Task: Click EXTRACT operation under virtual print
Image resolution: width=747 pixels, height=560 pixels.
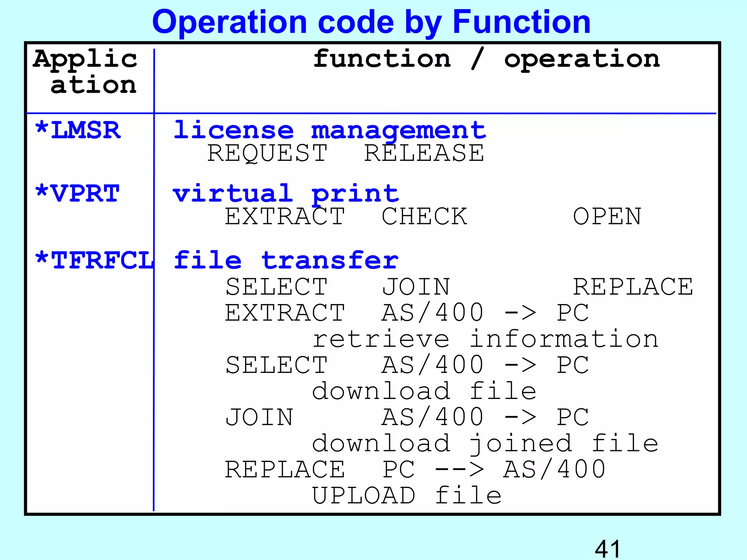Action: coord(285,217)
